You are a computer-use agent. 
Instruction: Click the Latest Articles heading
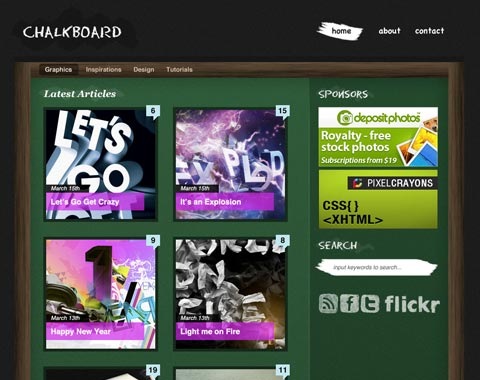point(80,94)
